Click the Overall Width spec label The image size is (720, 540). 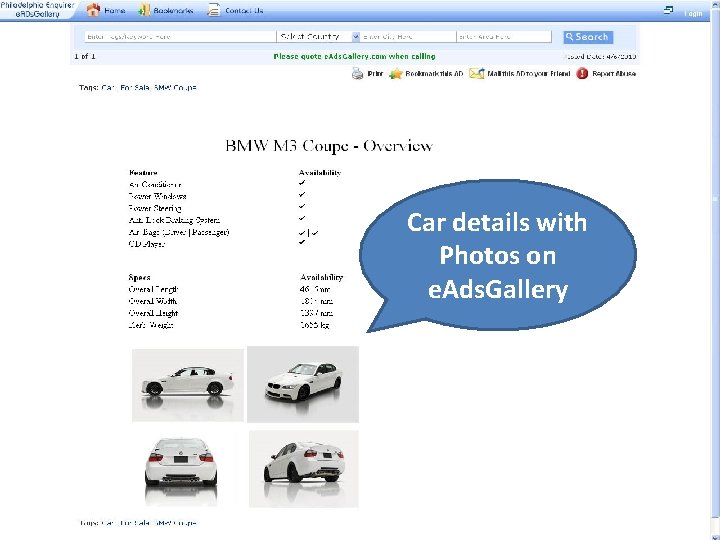[x=153, y=301]
